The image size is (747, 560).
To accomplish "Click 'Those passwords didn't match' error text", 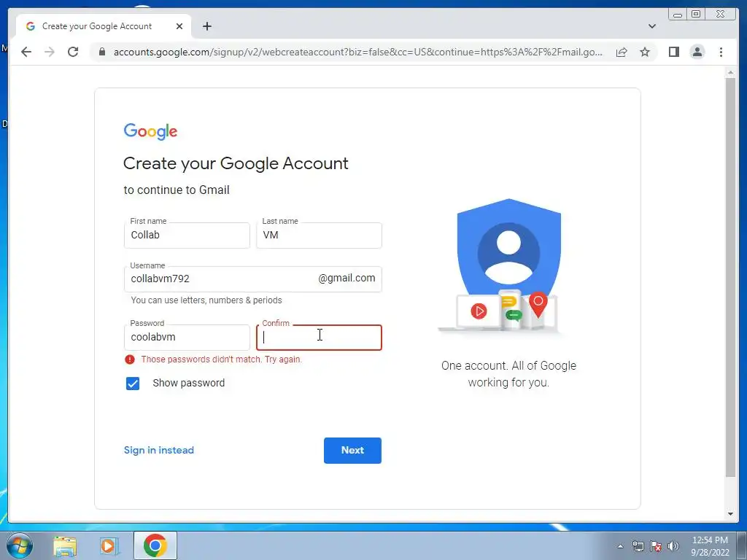I will click(x=222, y=359).
